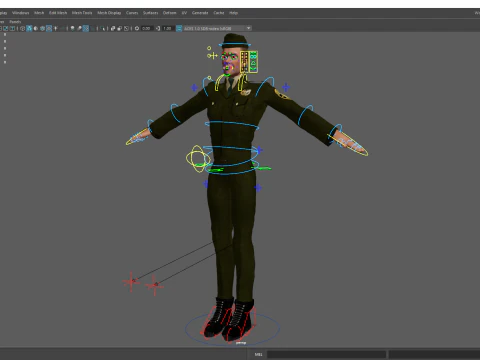Toggle the Textured display icon

(x=49, y=28)
